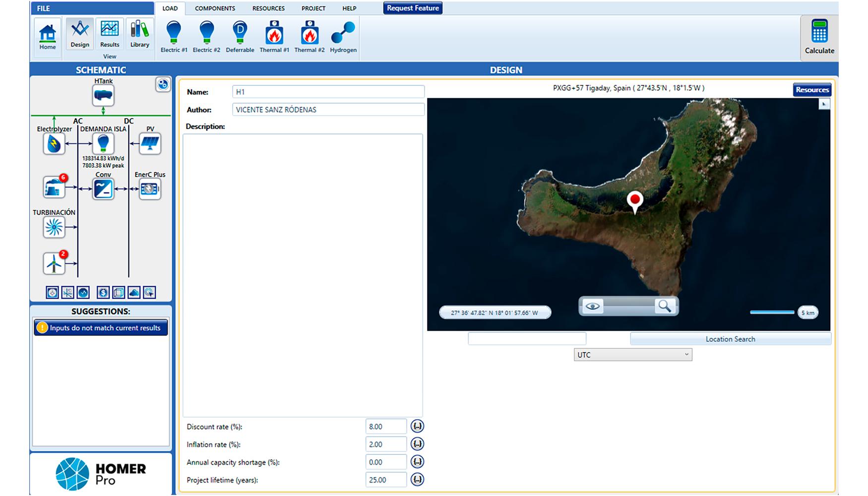Viewport: 868px width, 496px height.
Task: Open sensitivity for Discount rate
Action: 417,427
